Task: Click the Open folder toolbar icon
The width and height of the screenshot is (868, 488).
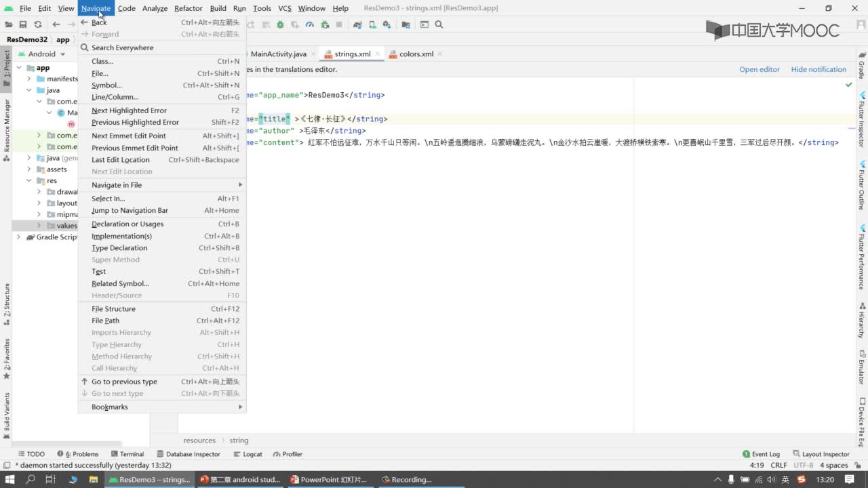Action: tap(9, 24)
